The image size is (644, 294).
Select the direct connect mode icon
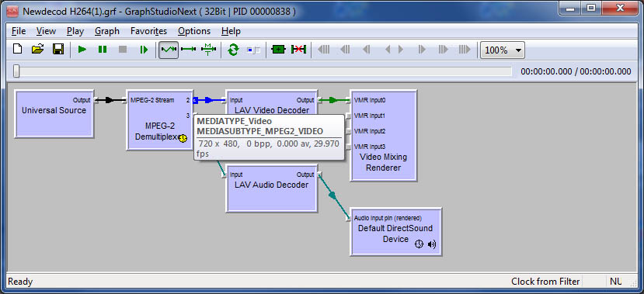point(189,50)
